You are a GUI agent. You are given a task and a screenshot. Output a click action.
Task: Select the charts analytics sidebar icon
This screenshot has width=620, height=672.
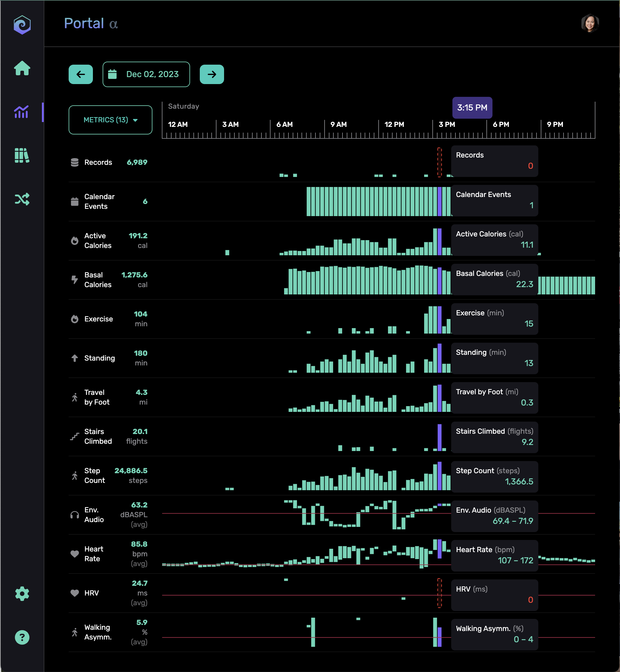[22, 112]
